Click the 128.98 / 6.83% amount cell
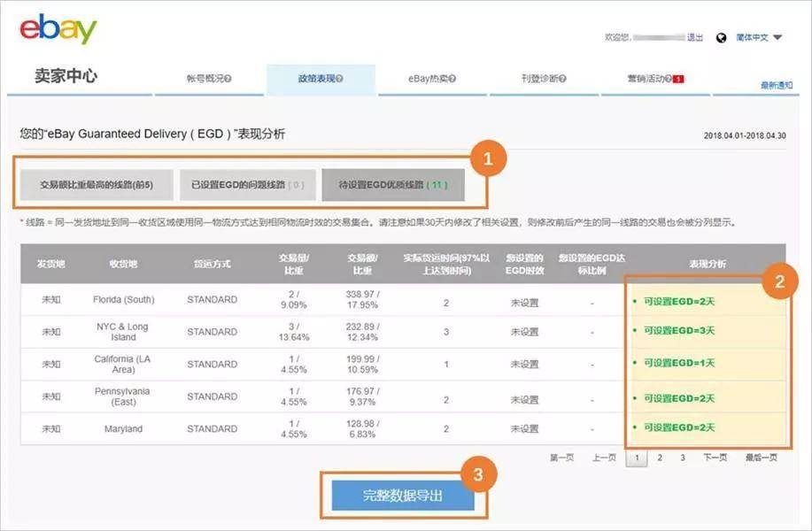 point(362,429)
